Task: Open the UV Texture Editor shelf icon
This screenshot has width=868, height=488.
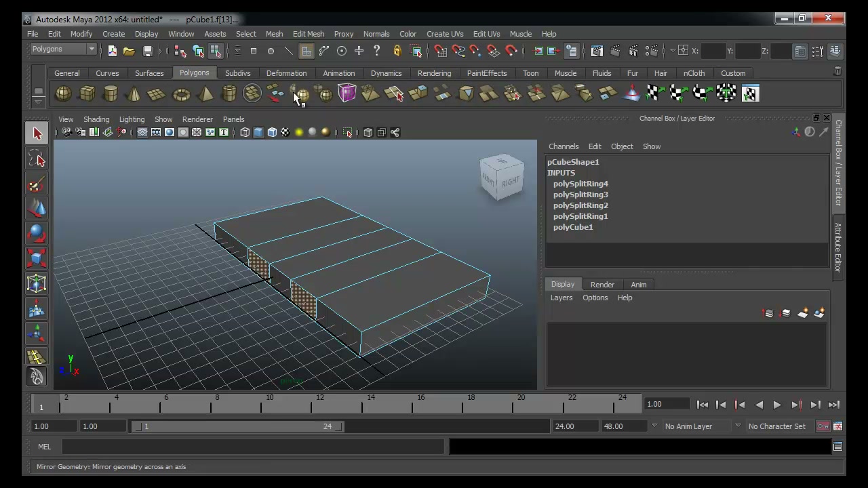Action: point(750,94)
